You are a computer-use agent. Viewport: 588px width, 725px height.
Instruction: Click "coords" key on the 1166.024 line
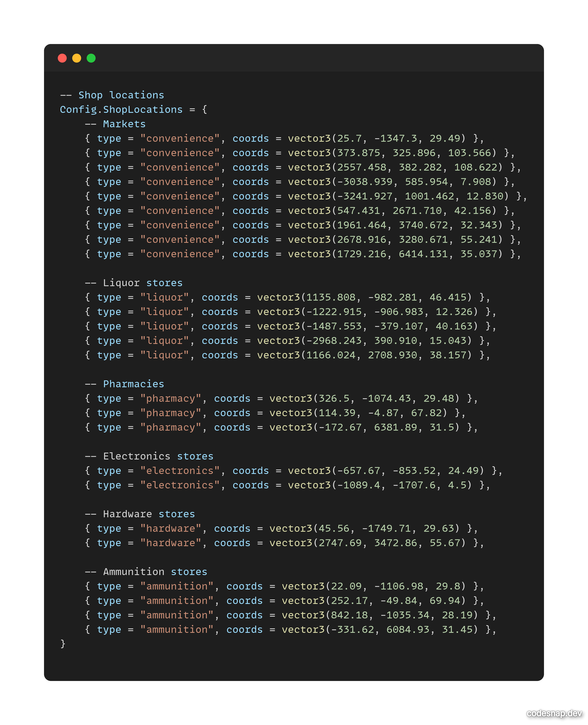[220, 355]
